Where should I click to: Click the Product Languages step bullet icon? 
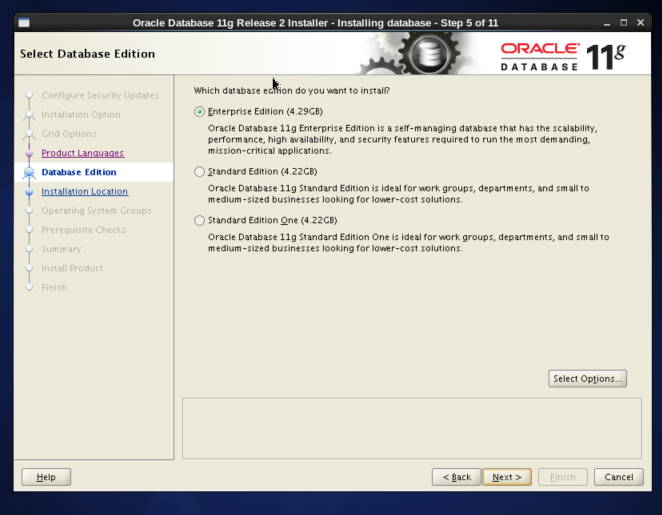(29, 154)
